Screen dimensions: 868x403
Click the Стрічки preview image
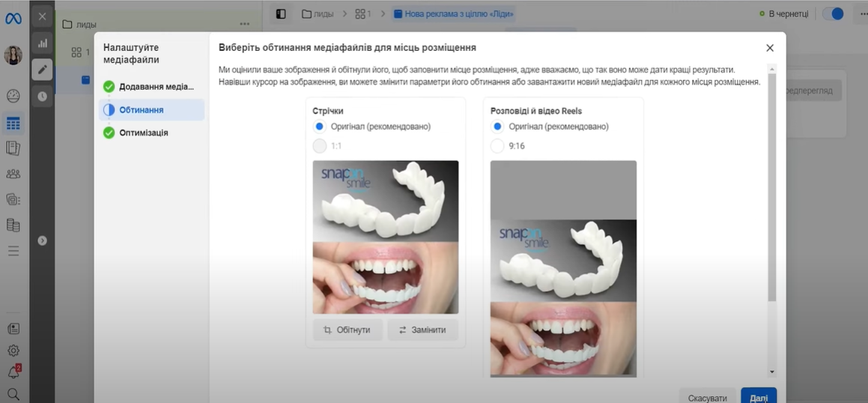pos(385,237)
